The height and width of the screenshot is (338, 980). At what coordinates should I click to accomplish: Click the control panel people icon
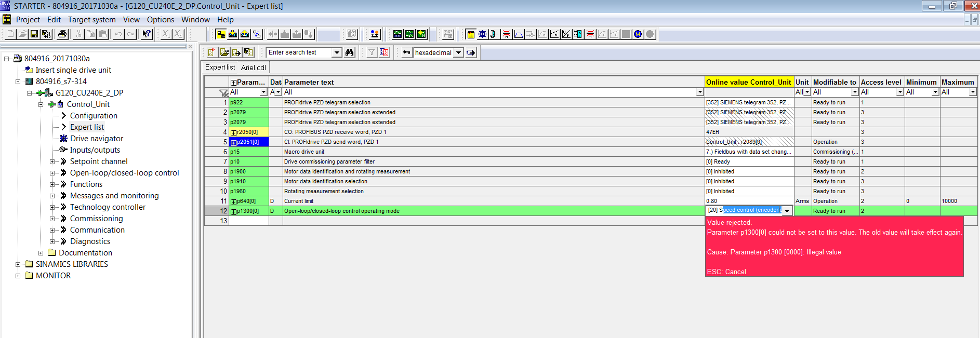[374, 34]
